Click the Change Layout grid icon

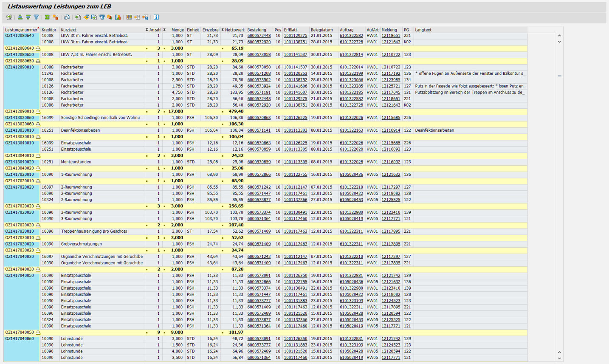coord(129,17)
